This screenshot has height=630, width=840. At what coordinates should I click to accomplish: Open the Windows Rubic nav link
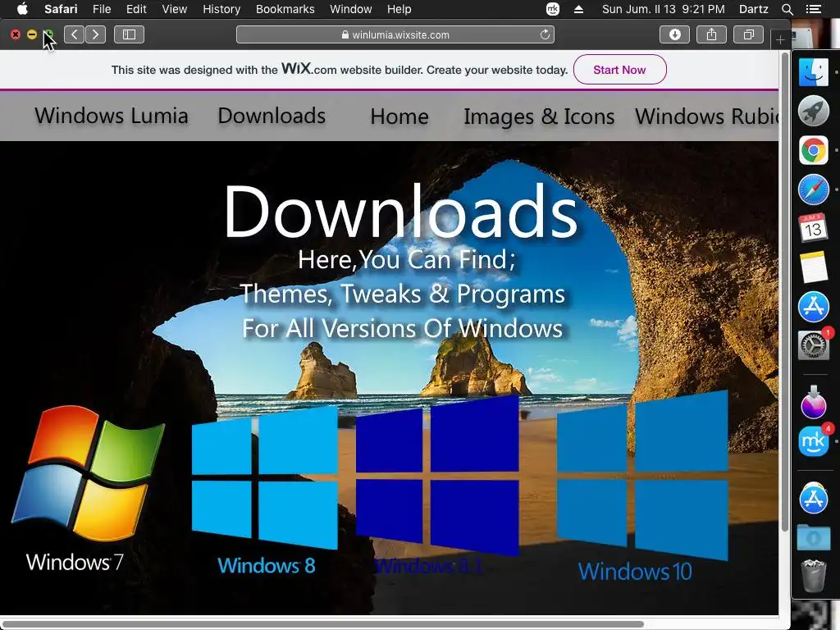pos(706,116)
